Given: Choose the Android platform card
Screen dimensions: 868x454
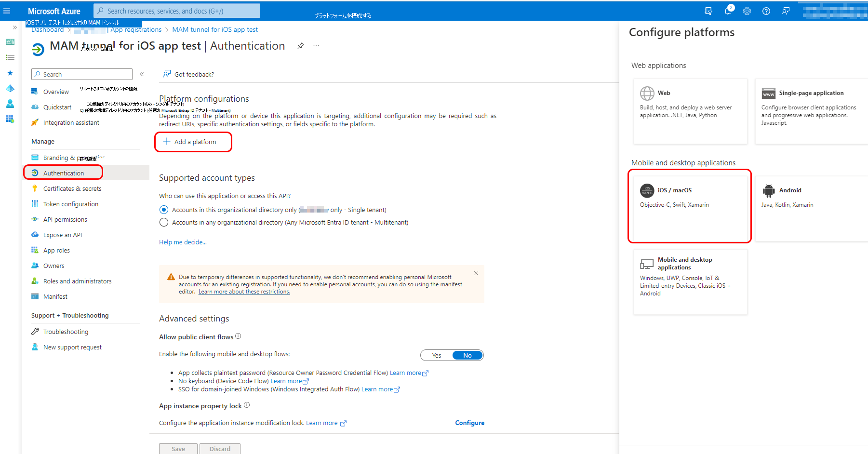Looking at the screenshot, I should pyautogui.click(x=812, y=208).
